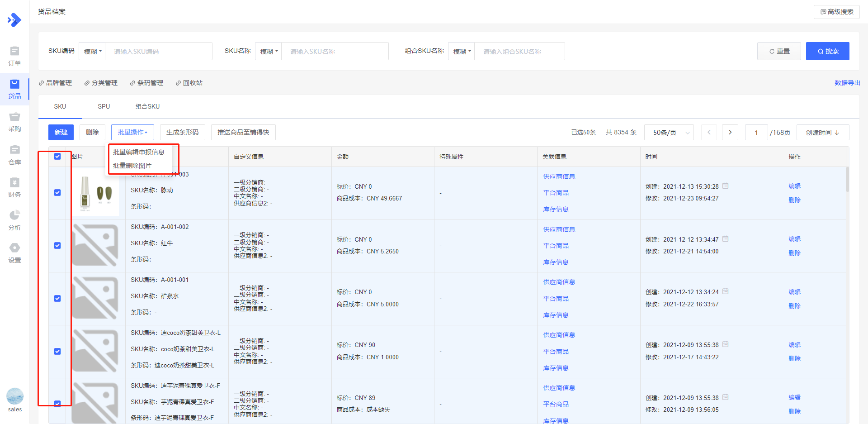Click 编辑 for the 矿泉水 row
Screen dimensions: 868x424
795,292
